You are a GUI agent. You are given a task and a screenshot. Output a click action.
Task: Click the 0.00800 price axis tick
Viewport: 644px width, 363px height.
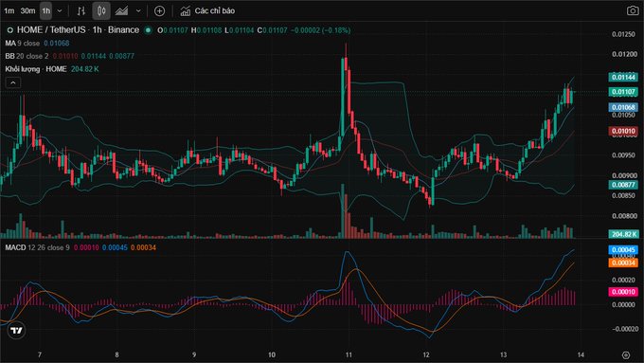[x=623, y=216]
